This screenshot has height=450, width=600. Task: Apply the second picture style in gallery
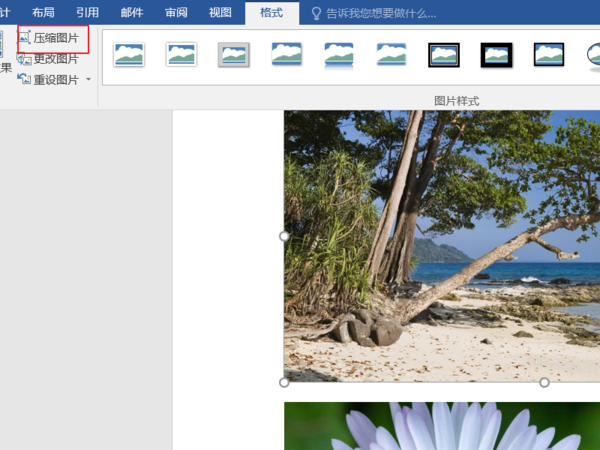[181, 55]
